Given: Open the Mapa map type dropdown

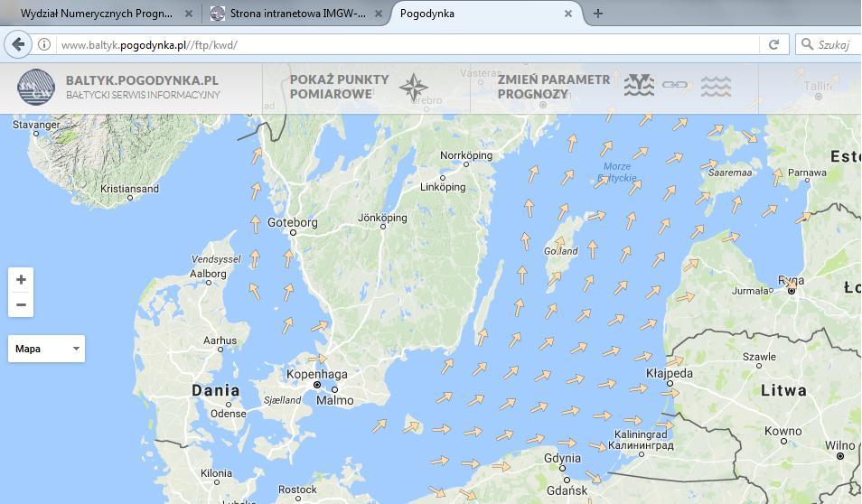Looking at the screenshot, I should [x=47, y=349].
